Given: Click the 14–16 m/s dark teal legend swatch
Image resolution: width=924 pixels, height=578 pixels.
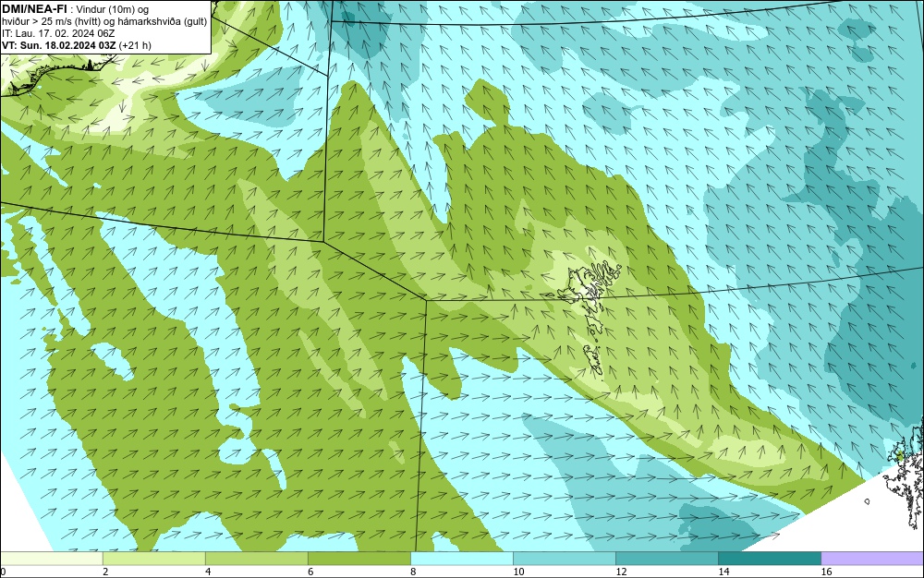Looking at the screenshot, I should [x=769, y=558].
